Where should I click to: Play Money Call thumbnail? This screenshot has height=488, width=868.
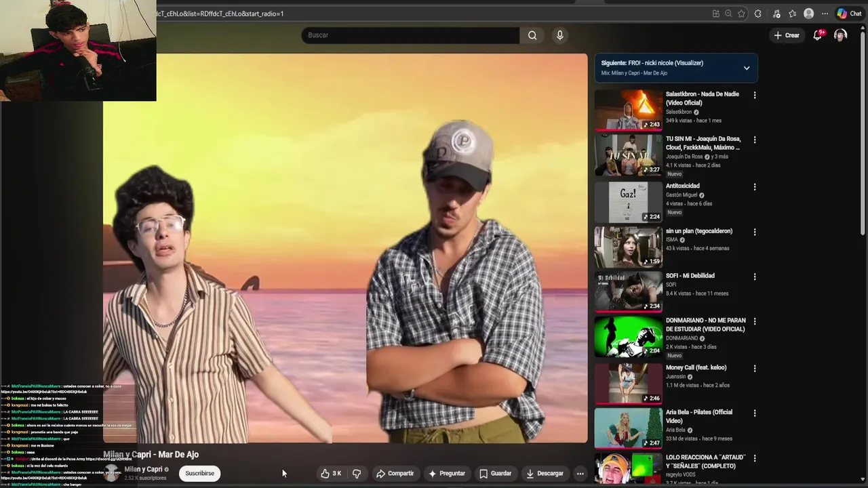(629, 383)
